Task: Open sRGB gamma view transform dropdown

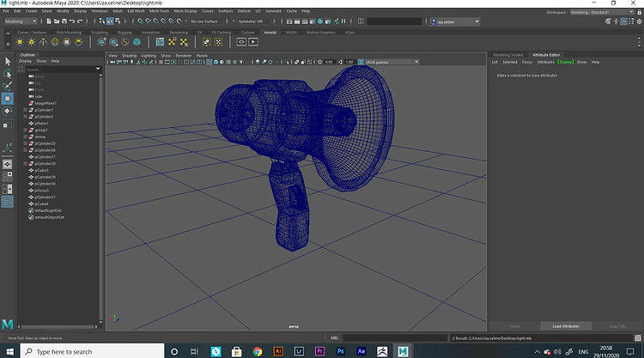Action: coord(392,62)
